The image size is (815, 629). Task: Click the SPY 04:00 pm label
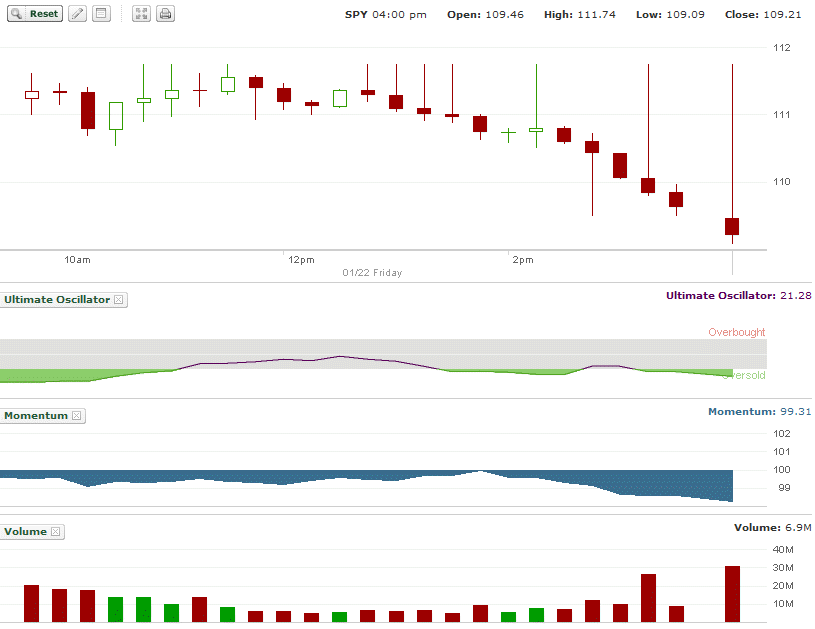(386, 15)
